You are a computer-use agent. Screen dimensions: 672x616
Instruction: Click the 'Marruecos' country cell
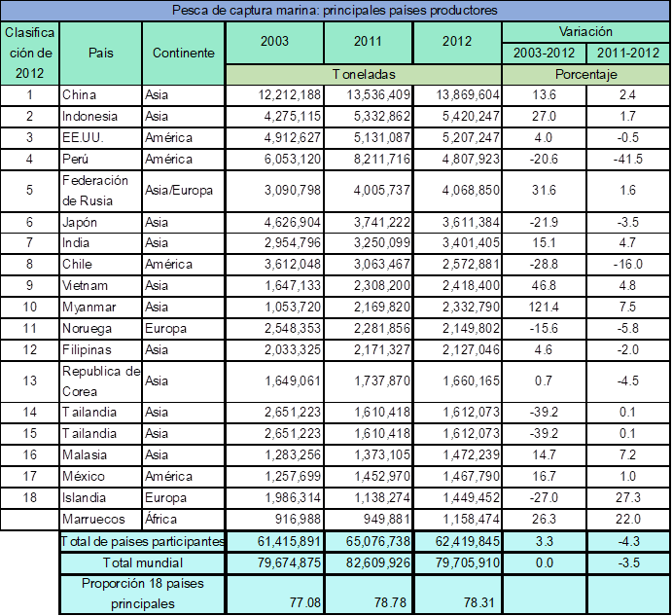[x=101, y=520]
